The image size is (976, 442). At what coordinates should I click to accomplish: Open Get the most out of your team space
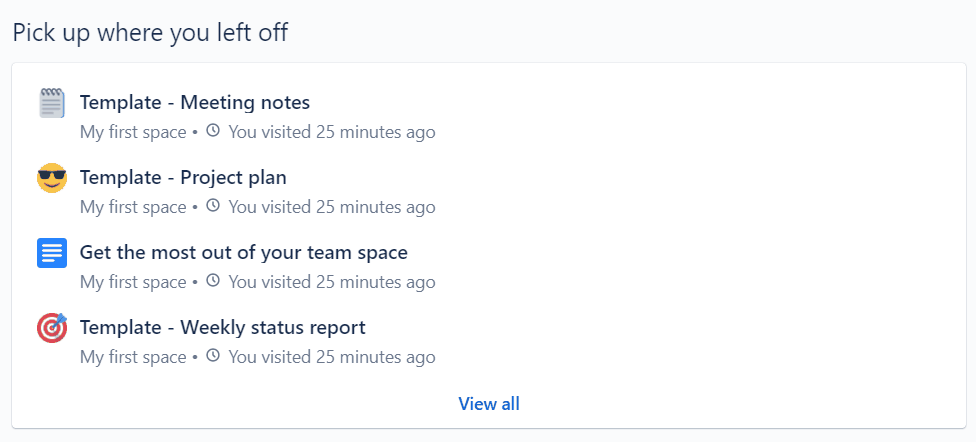point(243,252)
